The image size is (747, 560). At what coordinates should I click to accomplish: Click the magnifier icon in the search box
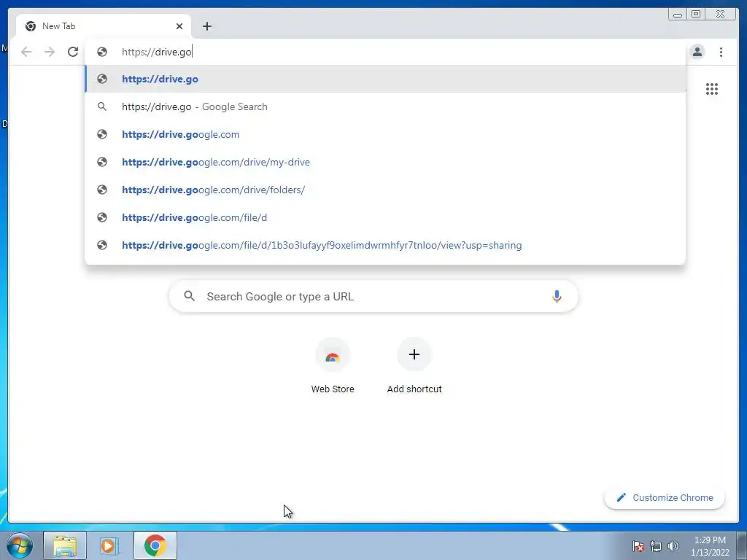point(189,296)
